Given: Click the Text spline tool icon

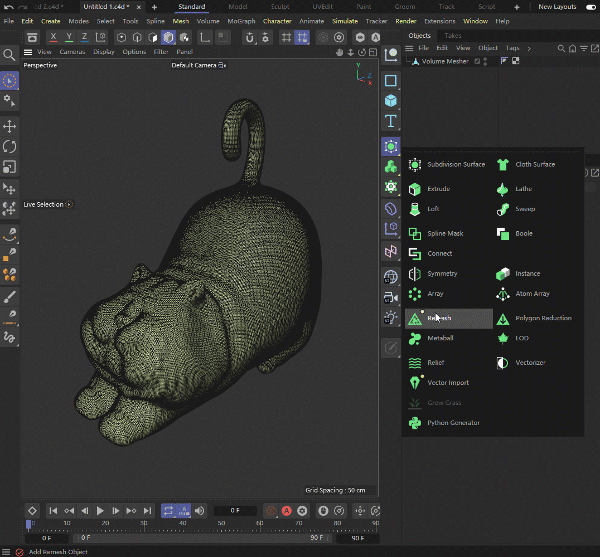Looking at the screenshot, I should pos(391,122).
